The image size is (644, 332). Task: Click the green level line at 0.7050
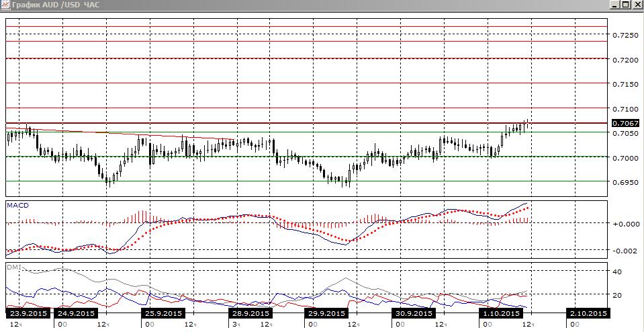pos(306,132)
